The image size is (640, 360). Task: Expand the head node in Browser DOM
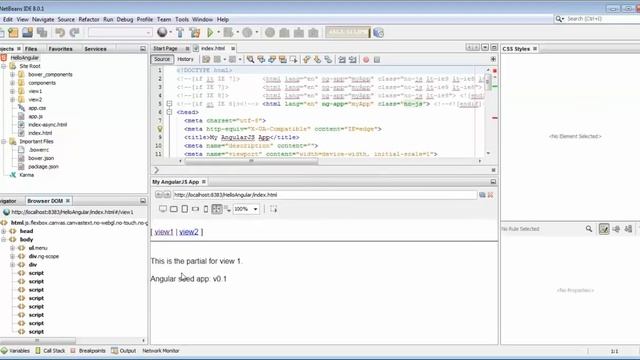(x=4, y=231)
